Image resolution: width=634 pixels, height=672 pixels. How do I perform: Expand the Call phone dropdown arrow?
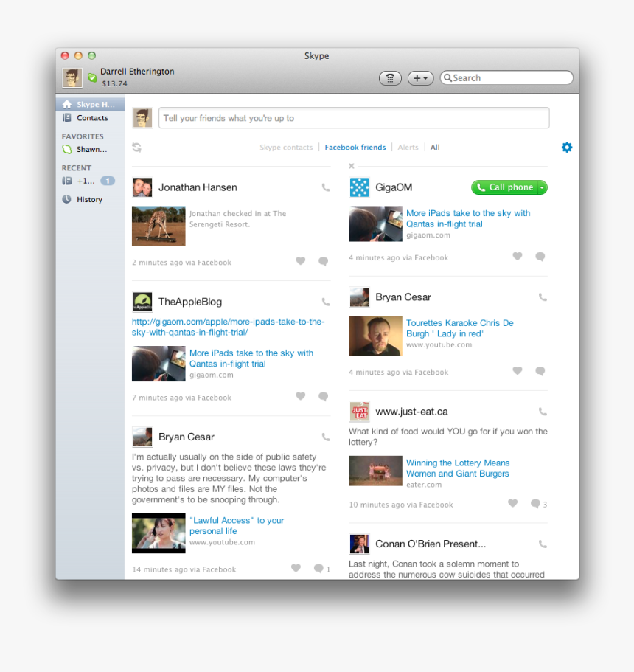click(543, 187)
